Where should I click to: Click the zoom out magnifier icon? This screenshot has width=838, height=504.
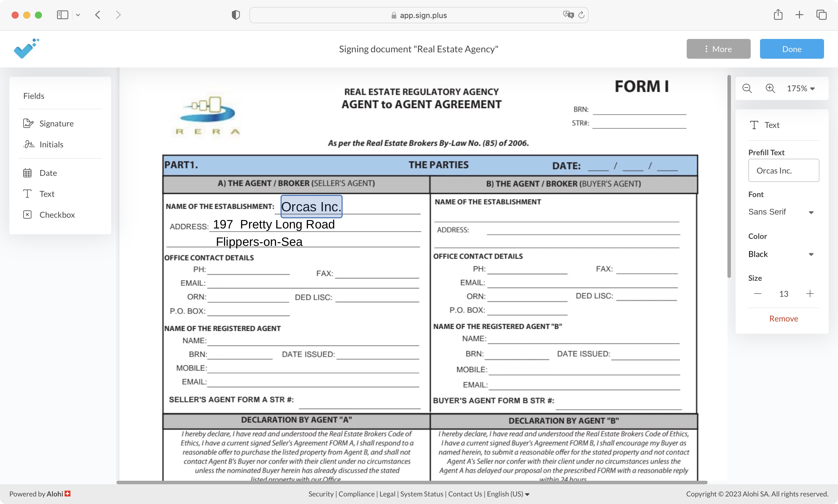click(747, 88)
